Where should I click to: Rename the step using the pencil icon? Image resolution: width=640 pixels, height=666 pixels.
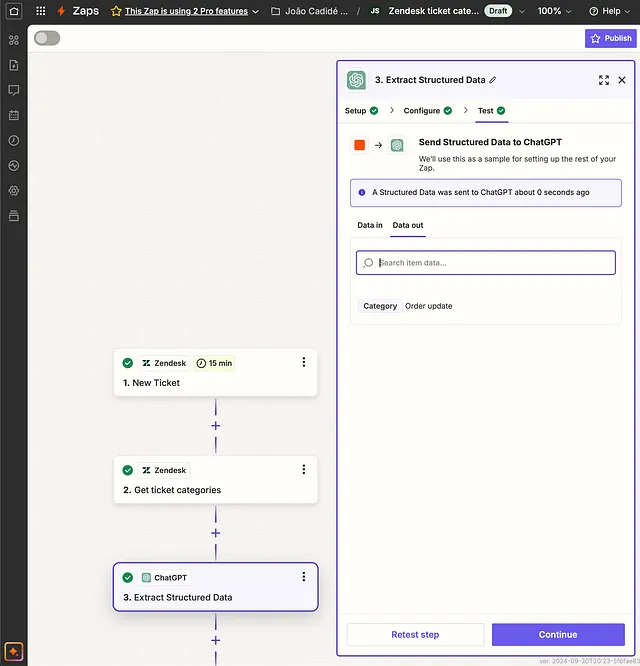tap(493, 80)
